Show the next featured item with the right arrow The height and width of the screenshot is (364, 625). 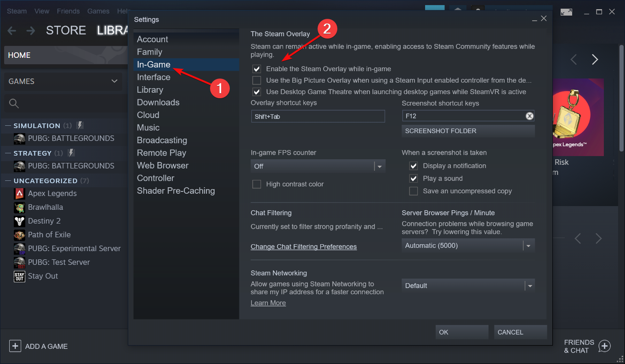pos(595,59)
